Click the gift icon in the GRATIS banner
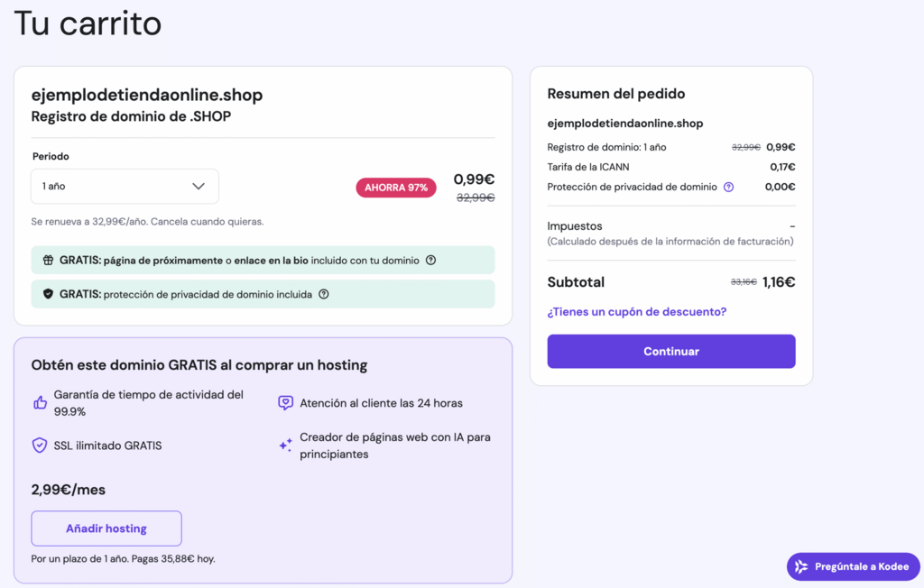The width and height of the screenshot is (924, 588). (49, 261)
